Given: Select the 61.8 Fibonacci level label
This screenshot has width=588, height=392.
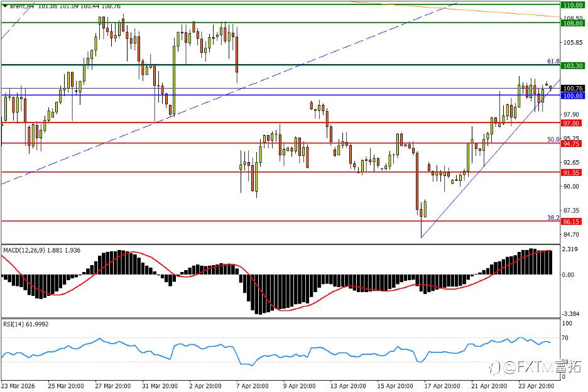Looking at the screenshot, I should [x=553, y=61].
